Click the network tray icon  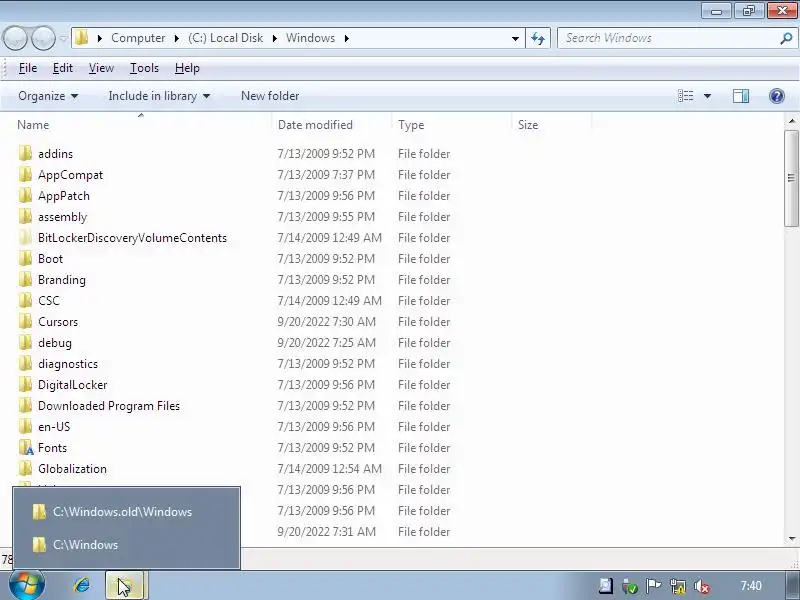coord(678,586)
